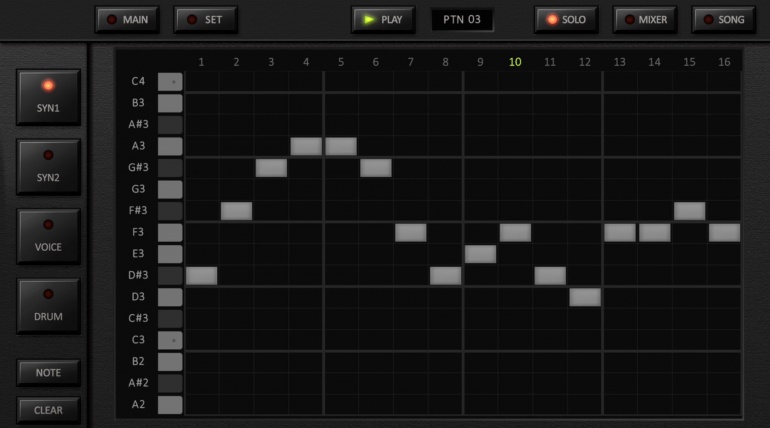
Task: Select the SYN1 track
Action: [x=48, y=97]
